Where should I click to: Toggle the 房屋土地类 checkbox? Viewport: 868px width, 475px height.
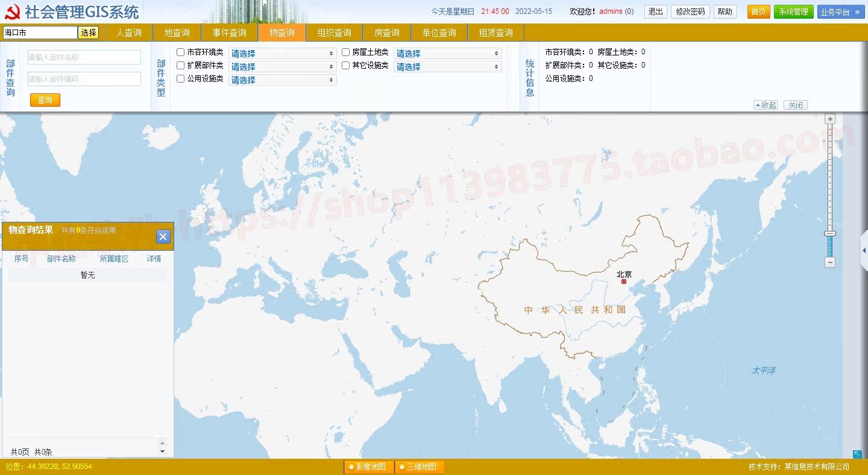345,52
